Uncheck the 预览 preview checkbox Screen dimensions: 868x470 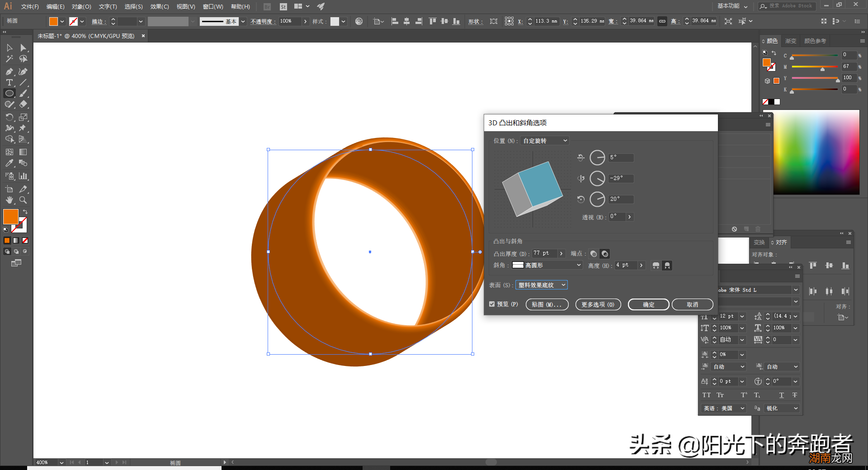coord(492,304)
